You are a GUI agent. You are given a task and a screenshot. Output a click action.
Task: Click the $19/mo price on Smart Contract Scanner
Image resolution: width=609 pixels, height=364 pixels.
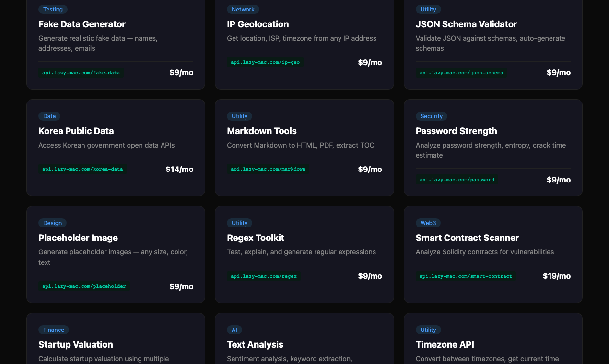click(557, 276)
